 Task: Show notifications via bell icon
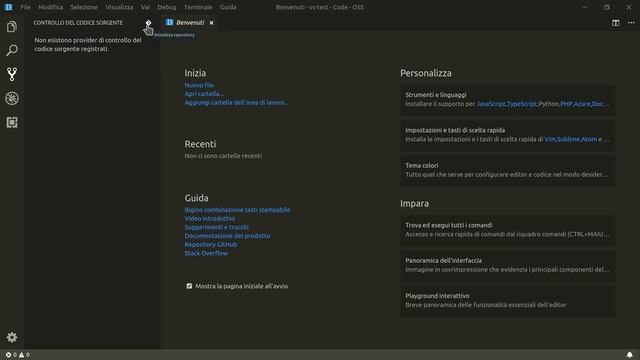[629, 355]
